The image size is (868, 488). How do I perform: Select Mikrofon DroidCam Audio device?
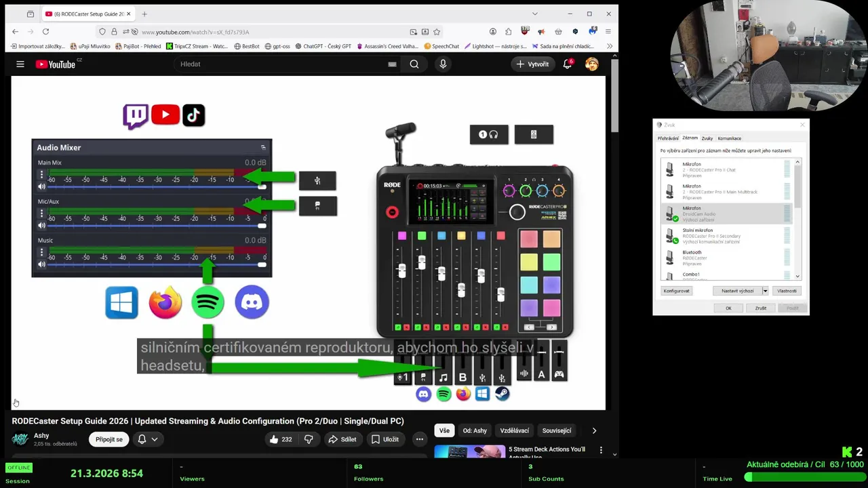click(727, 213)
